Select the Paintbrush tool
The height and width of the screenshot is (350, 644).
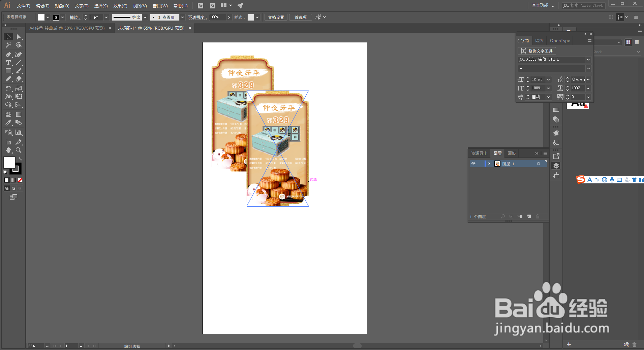point(19,71)
